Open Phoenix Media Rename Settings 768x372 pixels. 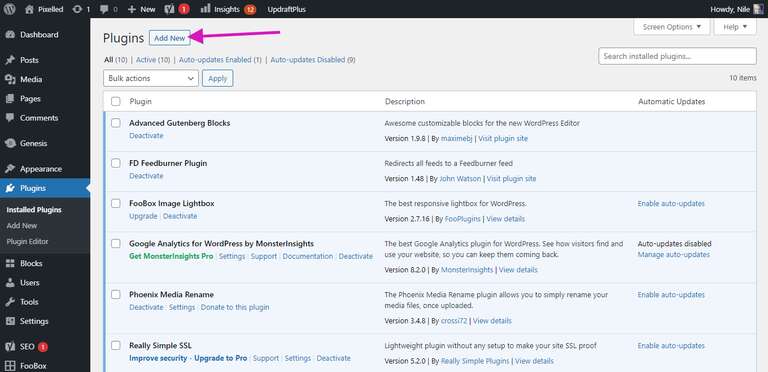click(x=182, y=307)
